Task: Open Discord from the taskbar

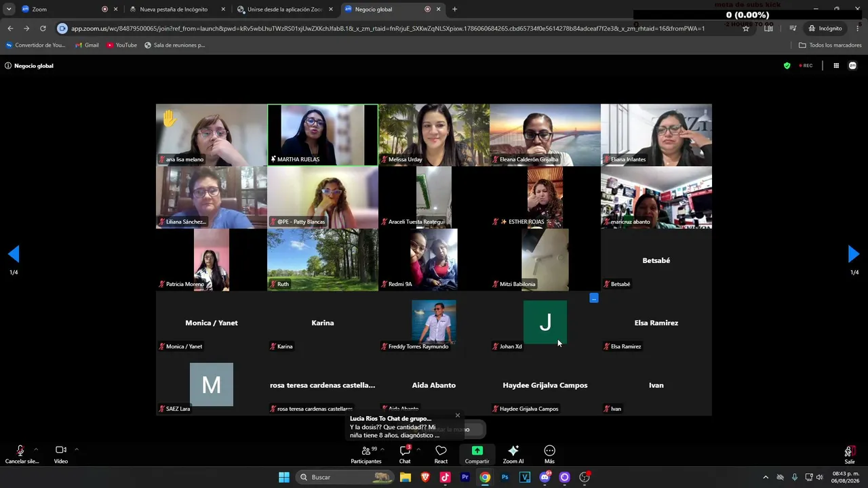Action: click(x=545, y=477)
